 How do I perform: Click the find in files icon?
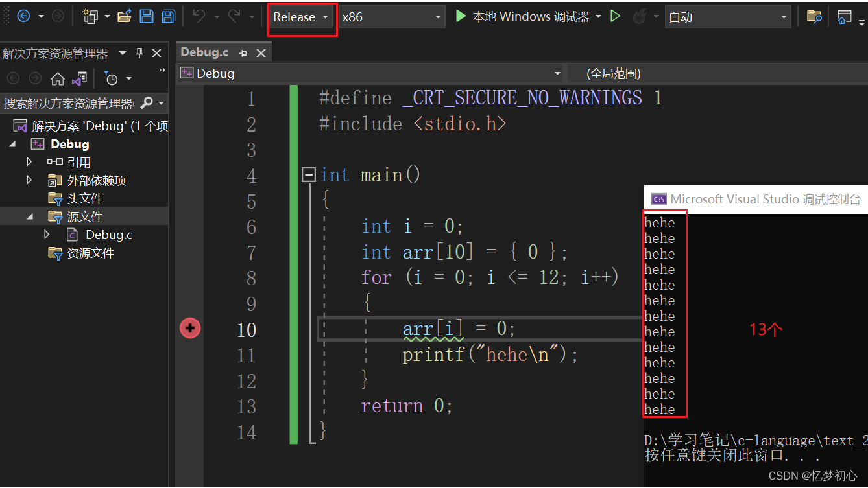(814, 17)
